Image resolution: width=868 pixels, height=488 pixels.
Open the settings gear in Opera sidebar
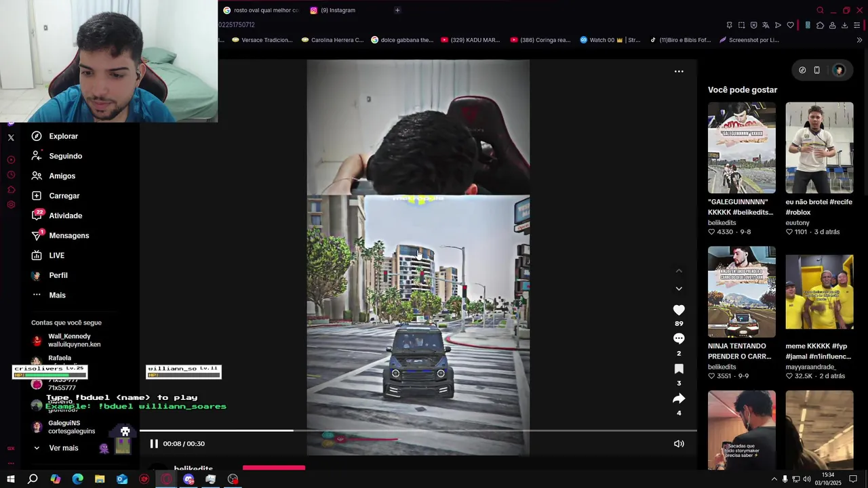coord(11,205)
